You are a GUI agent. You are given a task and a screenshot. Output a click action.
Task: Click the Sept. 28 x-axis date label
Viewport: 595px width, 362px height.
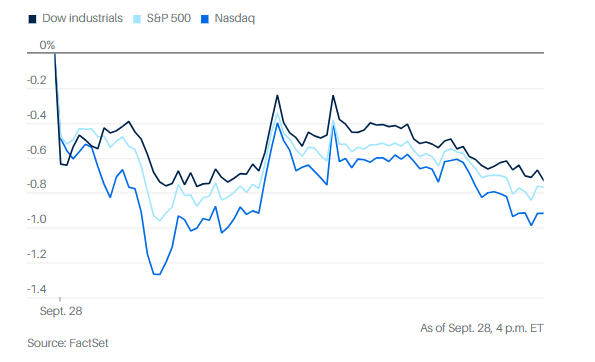coord(61,311)
